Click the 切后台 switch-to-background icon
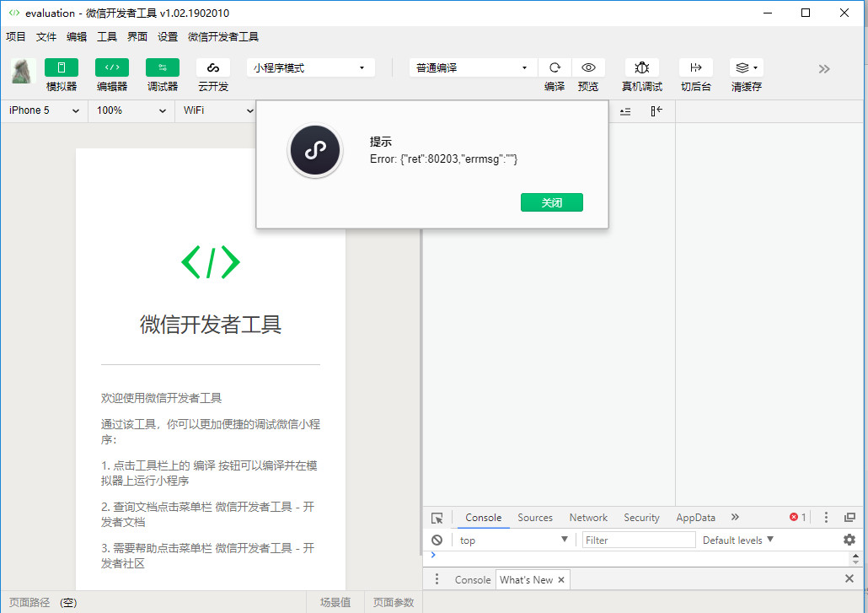The height and width of the screenshot is (613, 868). pyautogui.click(x=696, y=67)
